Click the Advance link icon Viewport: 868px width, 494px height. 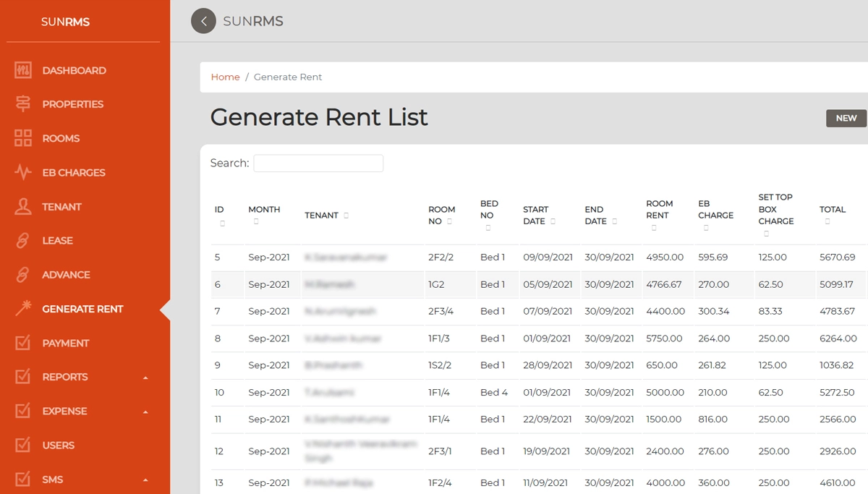[x=23, y=275]
